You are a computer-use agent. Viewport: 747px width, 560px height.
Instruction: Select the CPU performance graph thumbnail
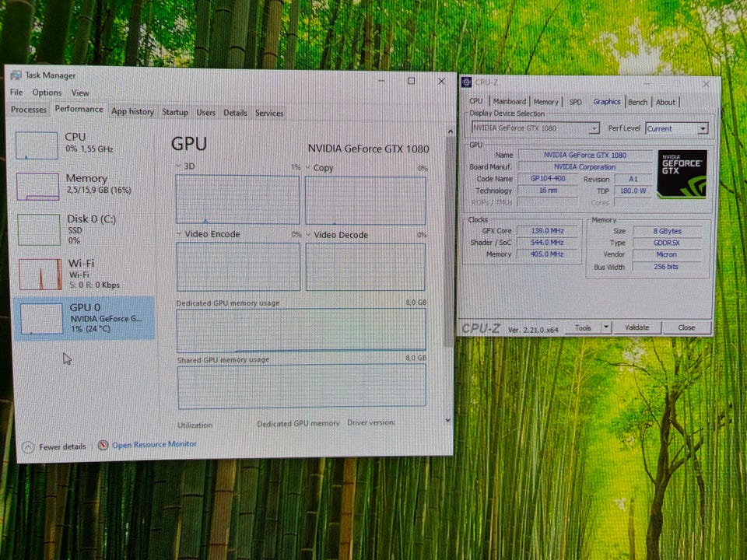coord(37,145)
